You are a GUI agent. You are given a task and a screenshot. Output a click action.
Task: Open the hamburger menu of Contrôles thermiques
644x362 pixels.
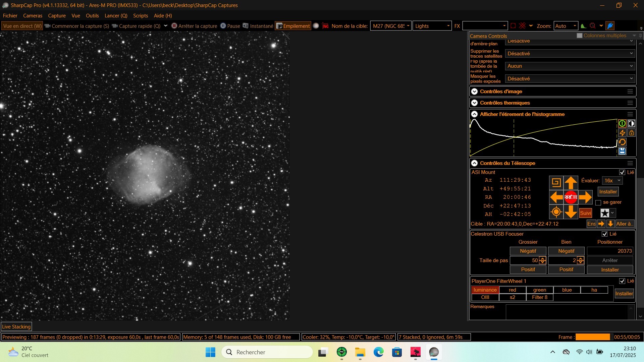[x=630, y=103]
